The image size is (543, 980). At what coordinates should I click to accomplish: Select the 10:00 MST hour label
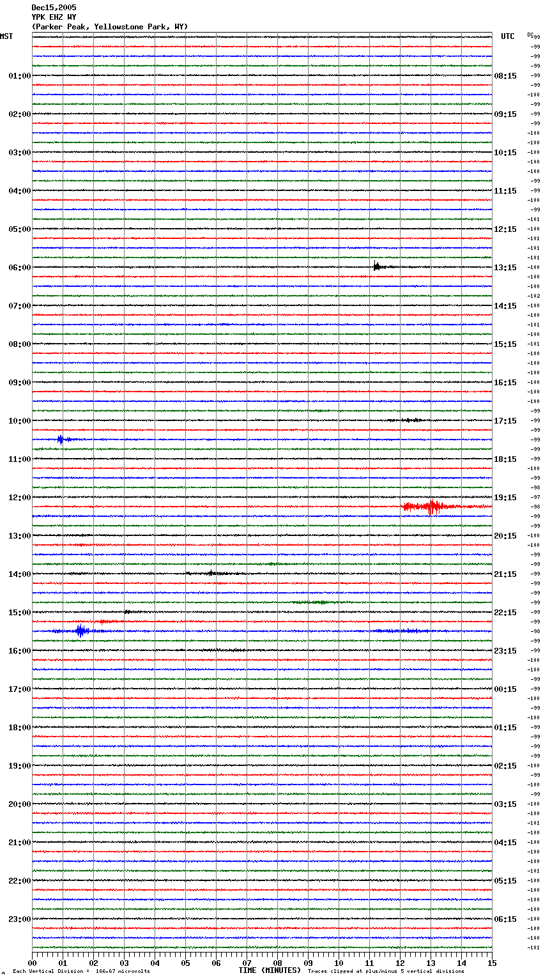point(20,421)
